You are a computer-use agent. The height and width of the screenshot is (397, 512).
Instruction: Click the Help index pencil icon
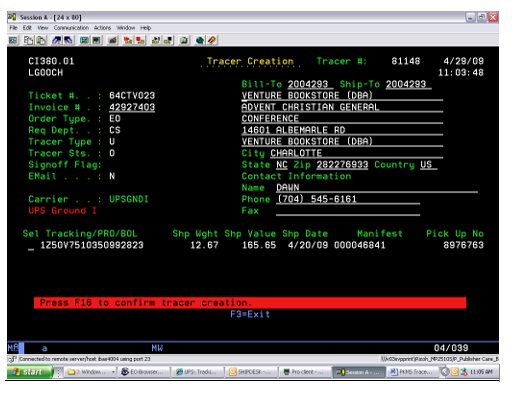[x=212, y=40]
